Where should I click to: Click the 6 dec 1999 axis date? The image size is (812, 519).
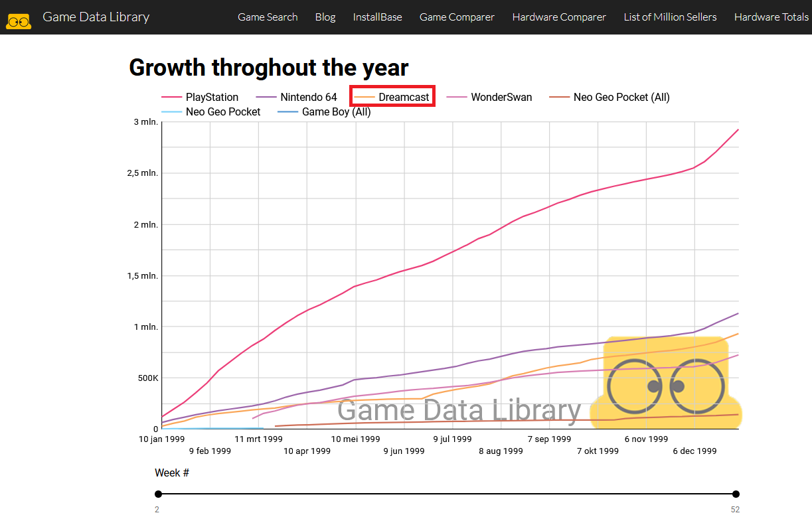pos(694,451)
